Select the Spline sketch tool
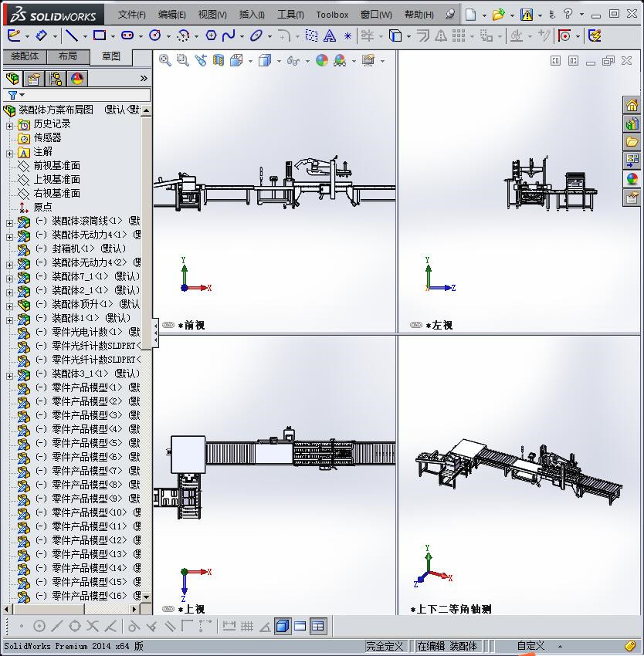This screenshot has height=656, width=644. point(229,36)
